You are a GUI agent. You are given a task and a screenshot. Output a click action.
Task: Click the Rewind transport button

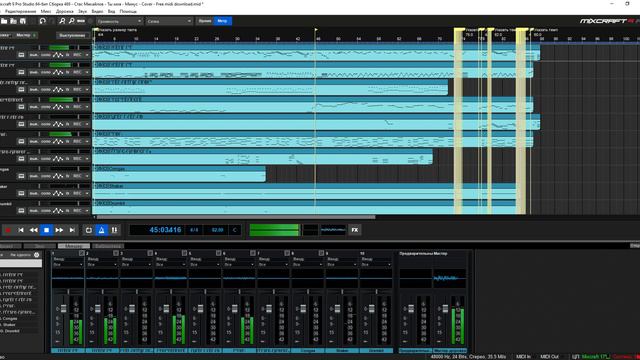(33, 230)
